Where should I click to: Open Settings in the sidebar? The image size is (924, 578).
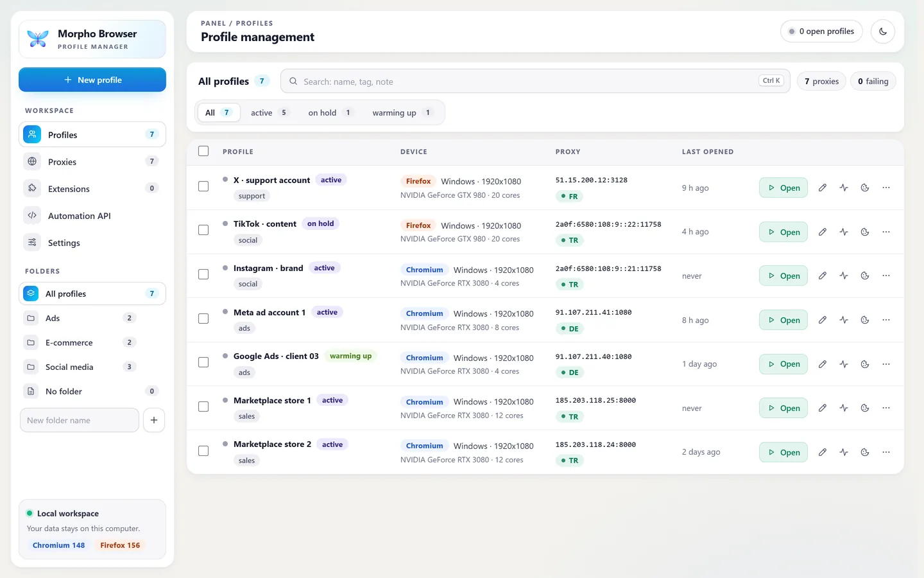pyautogui.click(x=92, y=243)
